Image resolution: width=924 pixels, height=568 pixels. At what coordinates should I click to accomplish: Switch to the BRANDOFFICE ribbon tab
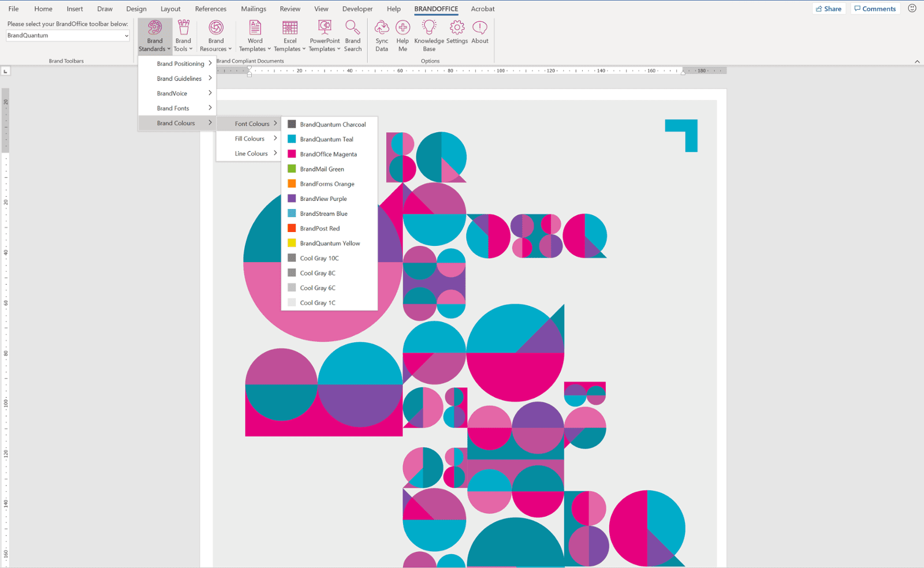tap(436, 9)
